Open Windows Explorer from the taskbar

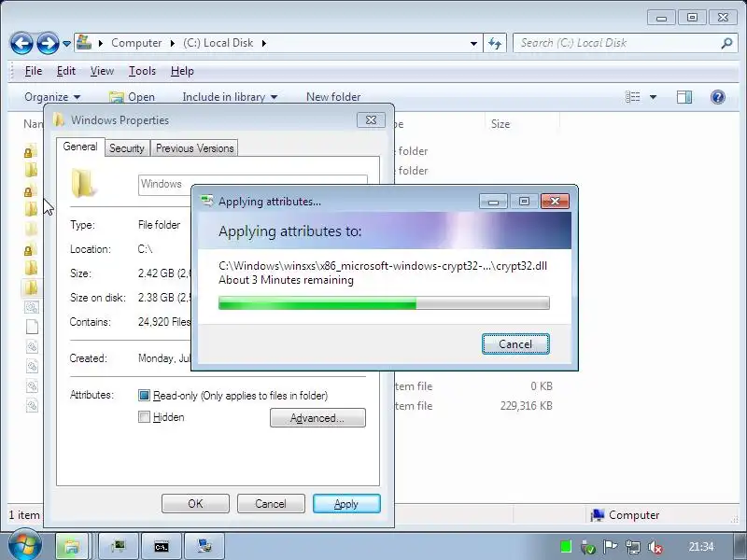(72, 546)
